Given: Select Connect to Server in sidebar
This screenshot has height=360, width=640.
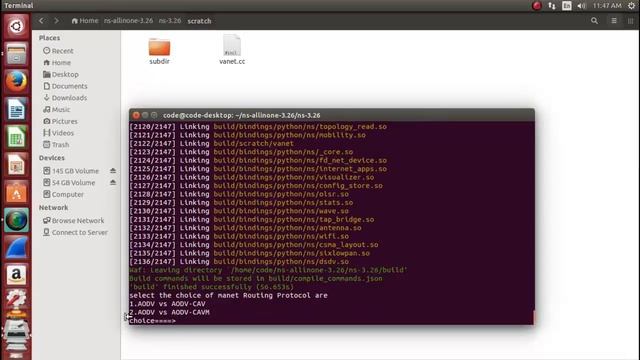Looking at the screenshot, I should point(77,232).
